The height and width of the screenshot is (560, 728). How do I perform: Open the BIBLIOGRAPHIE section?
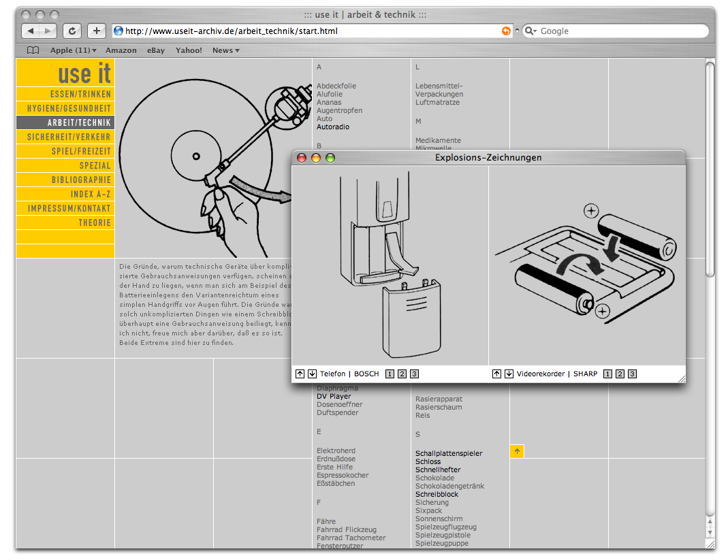coord(65,180)
